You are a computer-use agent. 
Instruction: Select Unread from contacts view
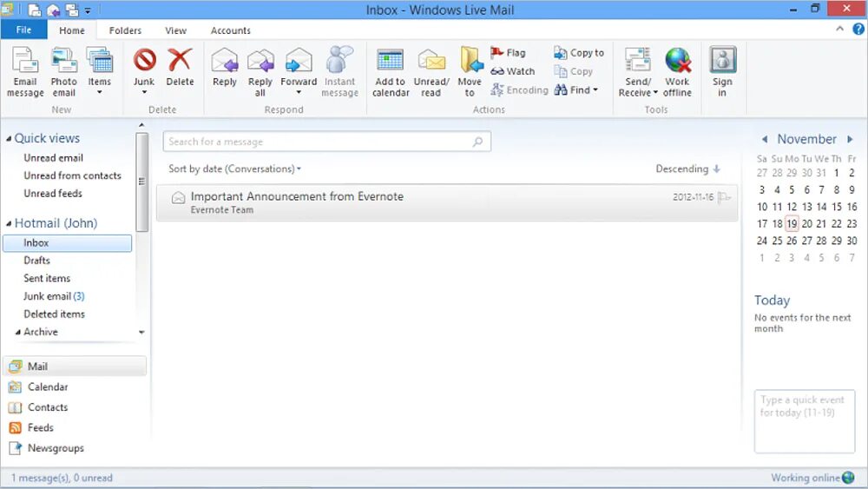tap(72, 175)
